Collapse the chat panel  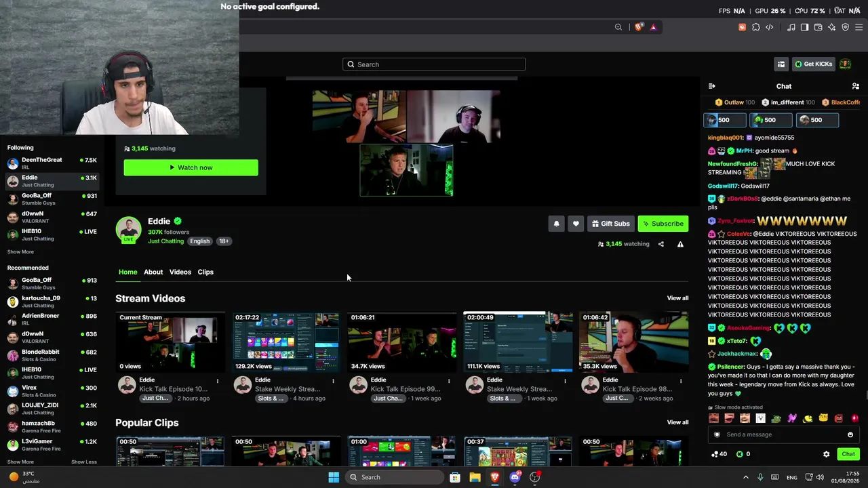pyautogui.click(x=711, y=86)
